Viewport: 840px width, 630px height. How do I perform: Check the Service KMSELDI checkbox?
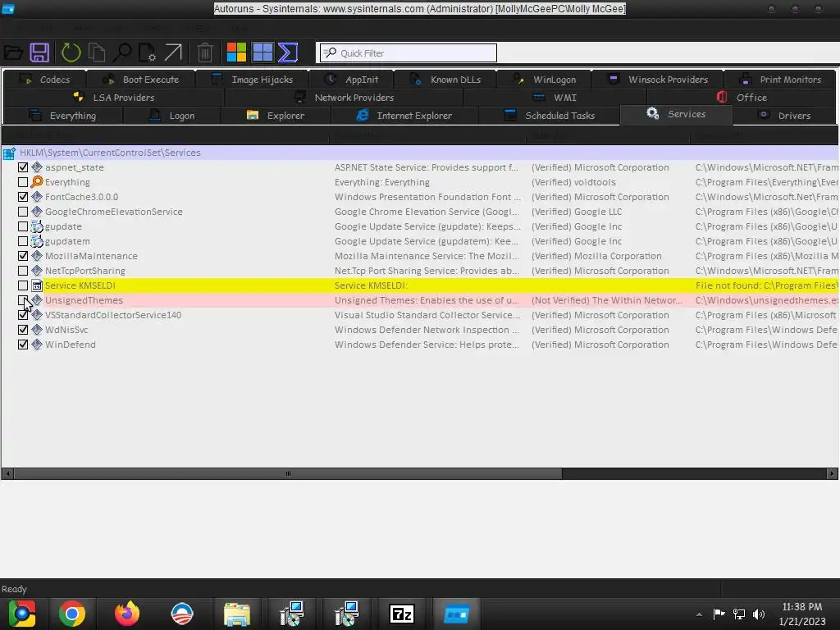coord(23,285)
